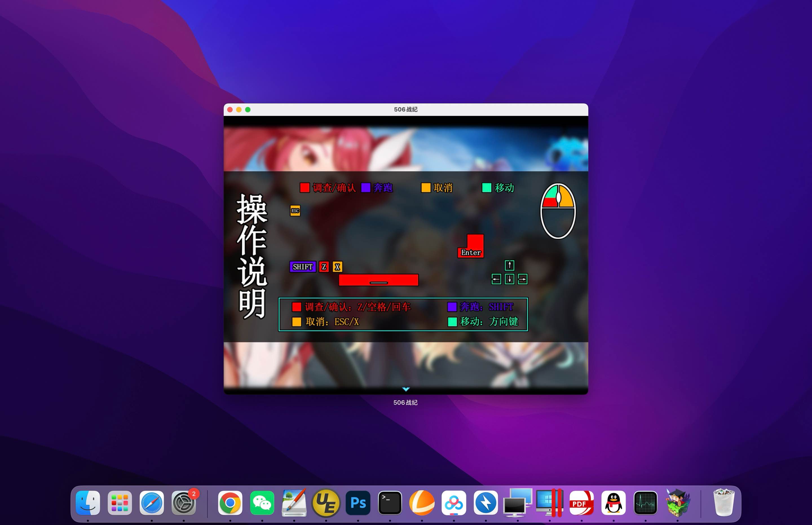Image resolution: width=812 pixels, height=525 pixels.
Task: Click the down arrow key icon
Action: (x=509, y=279)
